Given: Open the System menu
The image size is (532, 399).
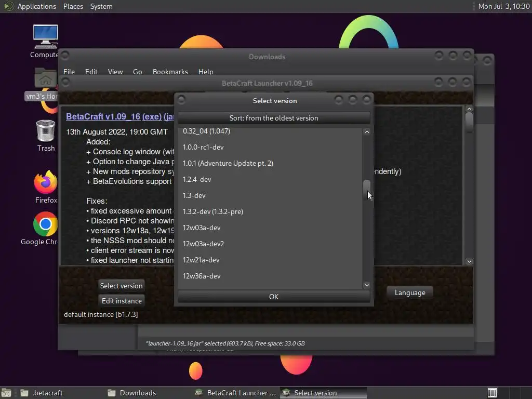Looking at the screenshot, I should (101, 6).
